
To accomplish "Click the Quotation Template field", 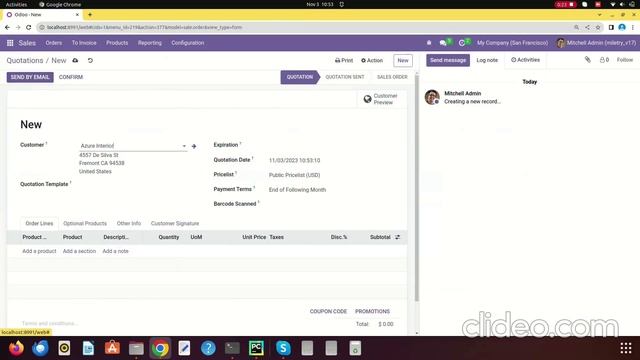I will pos(133,184).
